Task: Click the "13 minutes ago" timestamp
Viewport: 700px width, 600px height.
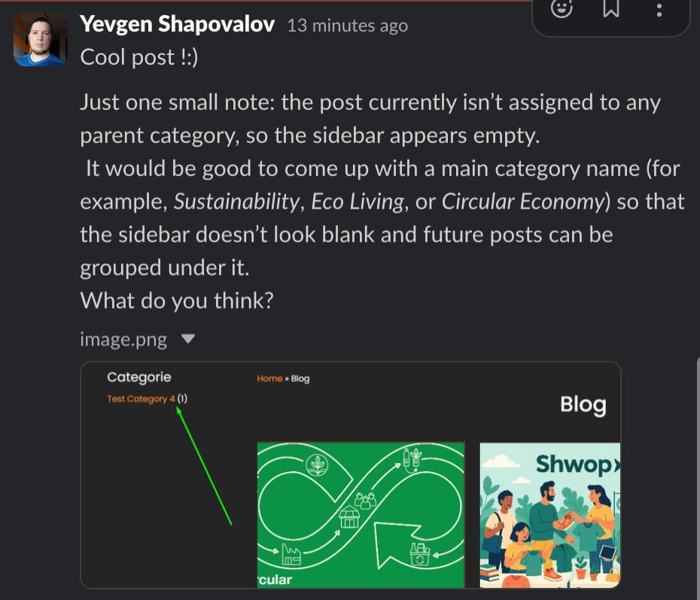Action: pyautogui.click(x=348, y=26)
